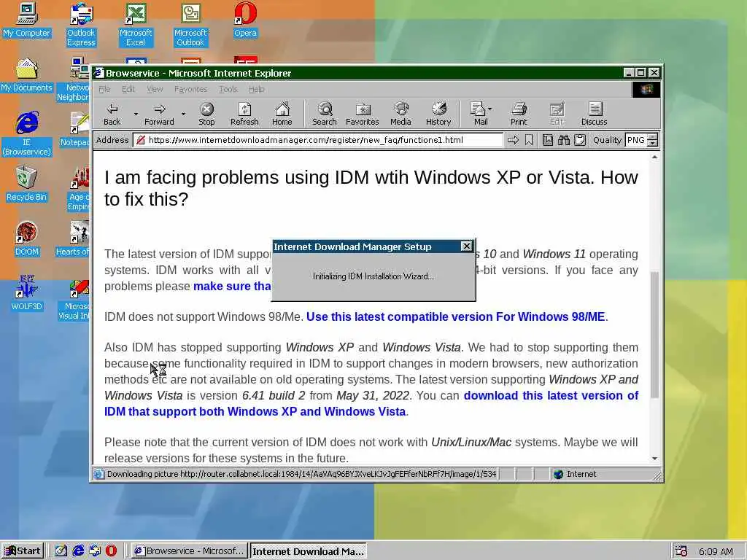
Task: Launch Opera from the Quick Launch bar
Action: pos(111,551)
